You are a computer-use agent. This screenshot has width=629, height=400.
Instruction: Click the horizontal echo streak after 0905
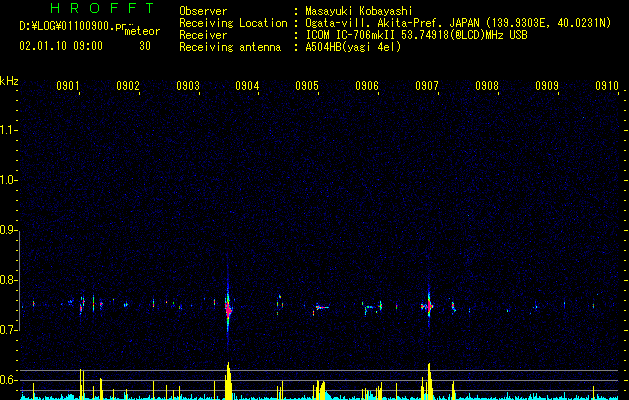(x=321, y=308)
